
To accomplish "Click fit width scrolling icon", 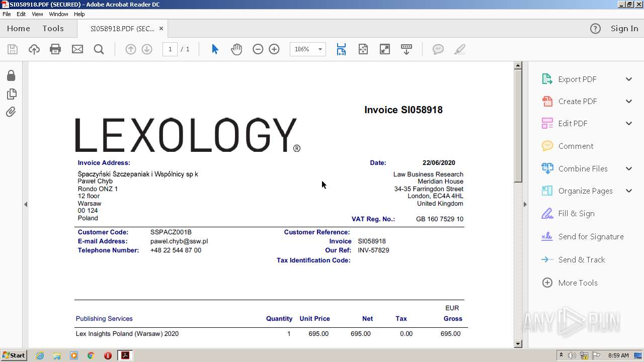I will point(342,49).
